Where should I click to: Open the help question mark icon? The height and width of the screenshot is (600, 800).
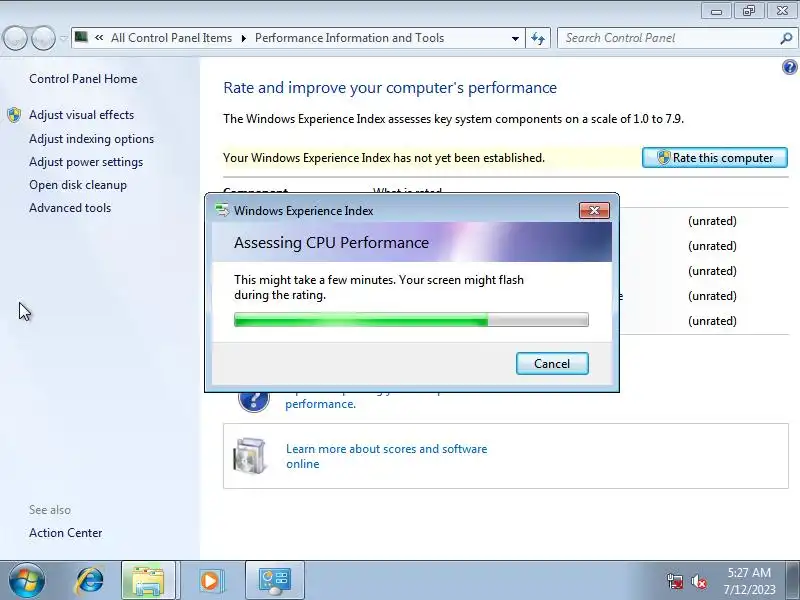[789, 67]
